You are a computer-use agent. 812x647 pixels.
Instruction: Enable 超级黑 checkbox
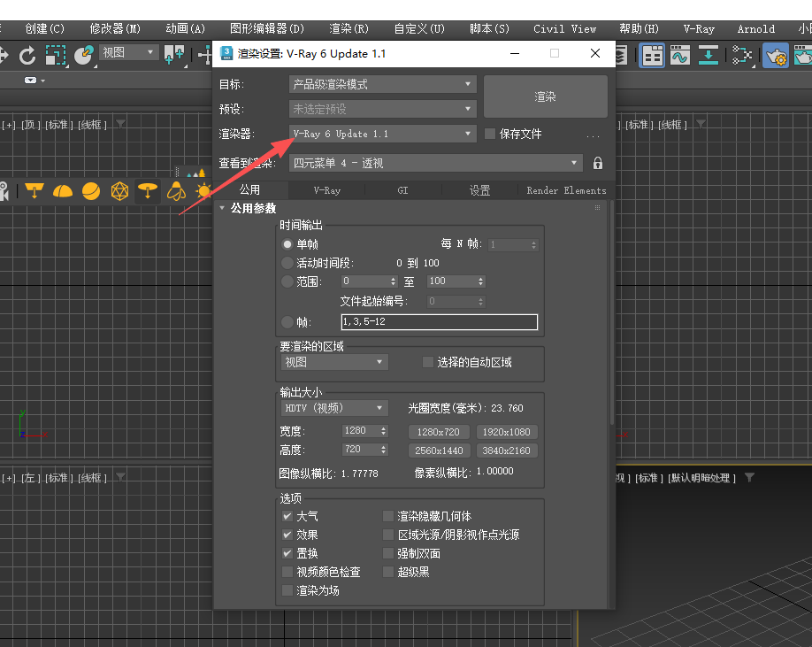click(x=388, y=572)
